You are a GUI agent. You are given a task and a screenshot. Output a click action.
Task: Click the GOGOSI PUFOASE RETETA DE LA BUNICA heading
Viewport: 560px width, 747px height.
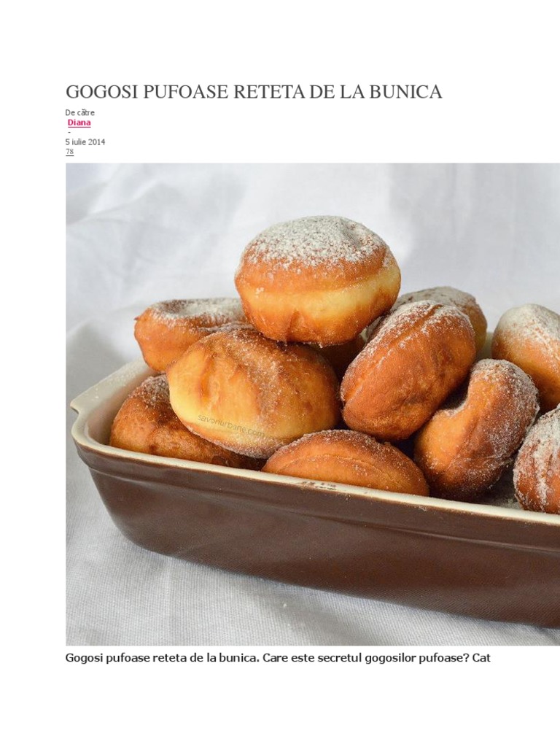(x=253, y=92)
